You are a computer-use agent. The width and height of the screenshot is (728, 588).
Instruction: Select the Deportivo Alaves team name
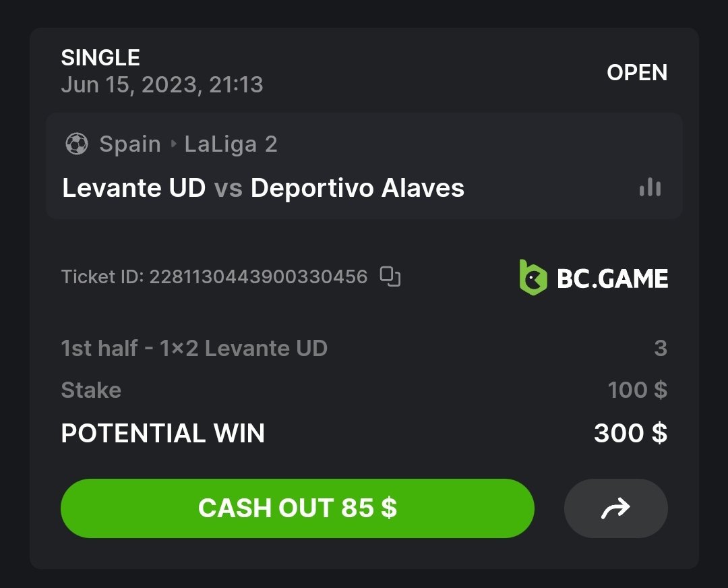pos(357,188)
